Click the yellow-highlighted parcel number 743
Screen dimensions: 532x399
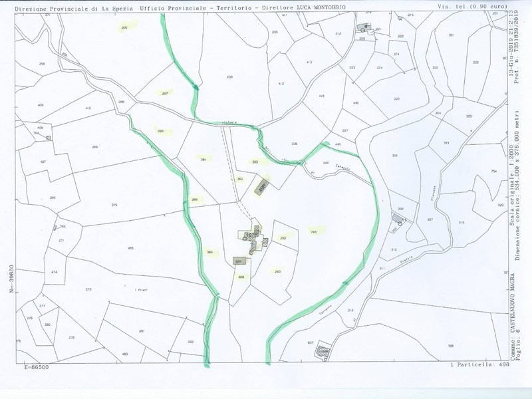[313, 231]
